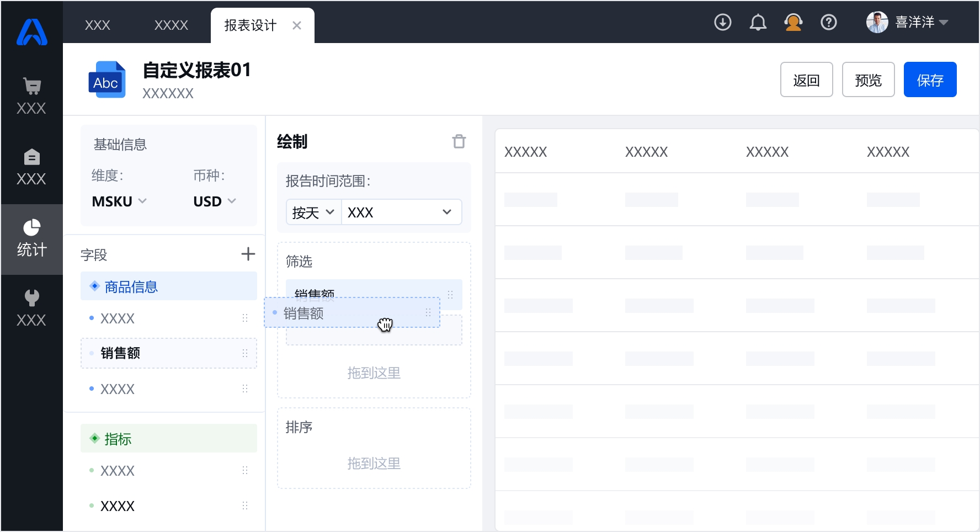
Task: Select the 指标 field group
Action: 169,438
